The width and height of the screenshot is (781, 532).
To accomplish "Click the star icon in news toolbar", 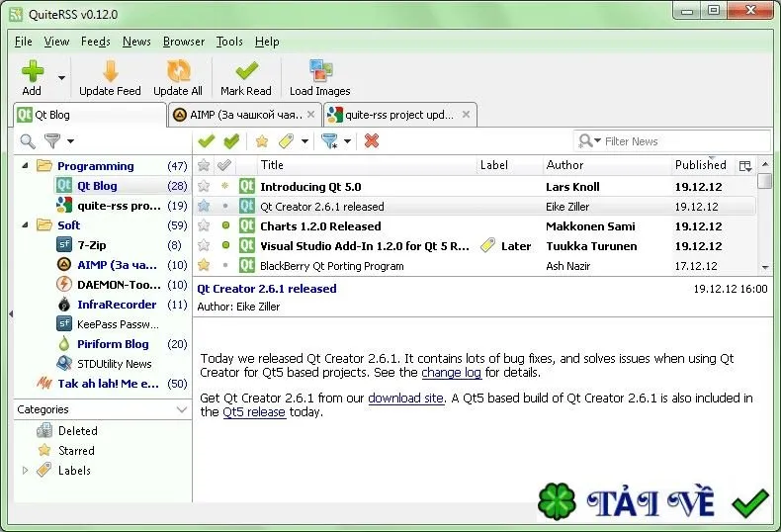I will (x=262, y=141).
